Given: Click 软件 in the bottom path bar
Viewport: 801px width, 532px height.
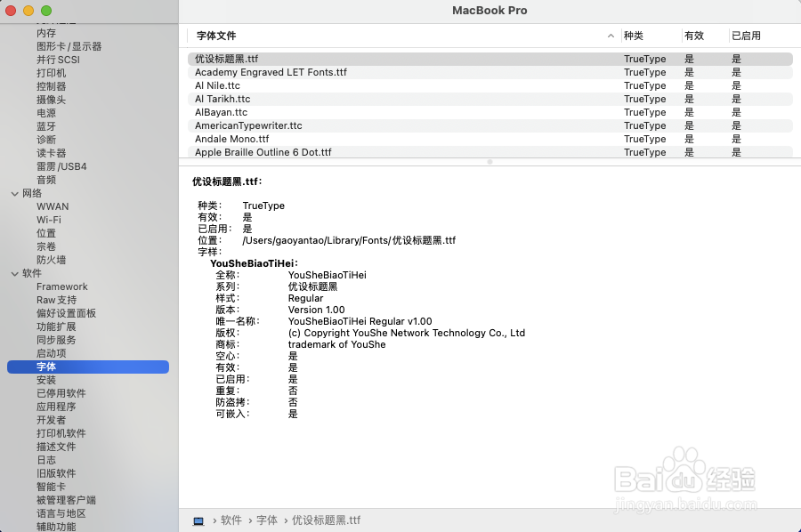Looking at the screenshot, I should coord(231,520).
